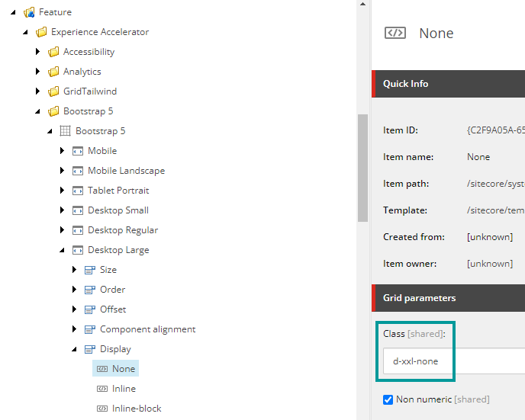Collapse the Feature node
The image size is (525, 420).
click(x=13, y=12)
